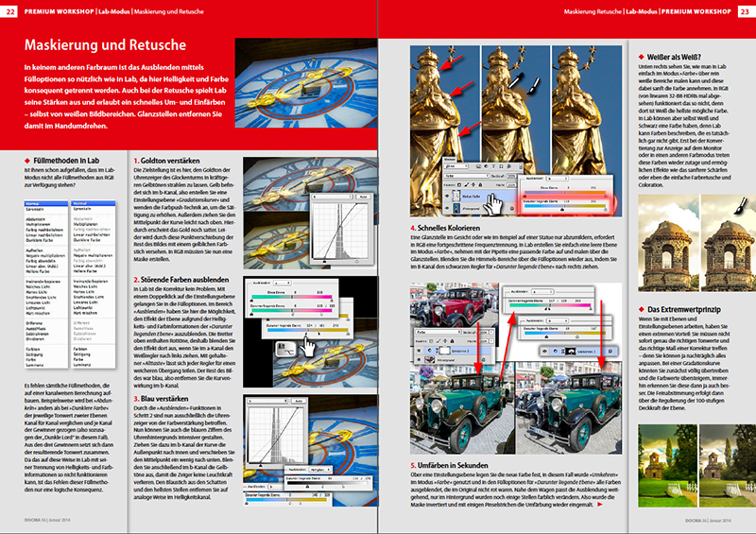Open channel dropdown in step 3 curves dialog

pos(267,401)
